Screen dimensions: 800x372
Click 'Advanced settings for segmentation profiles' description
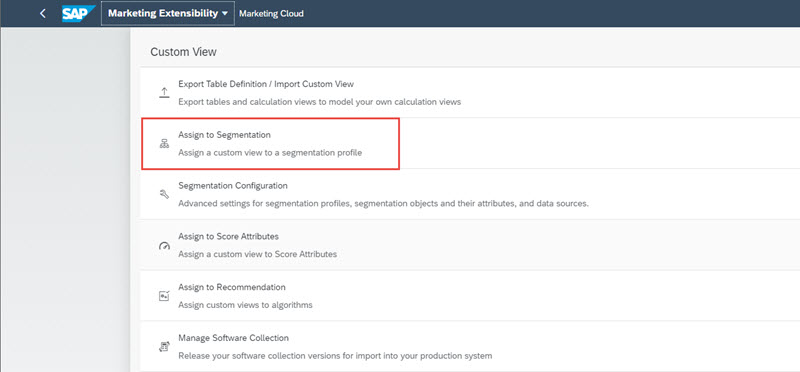coord(384,204)
